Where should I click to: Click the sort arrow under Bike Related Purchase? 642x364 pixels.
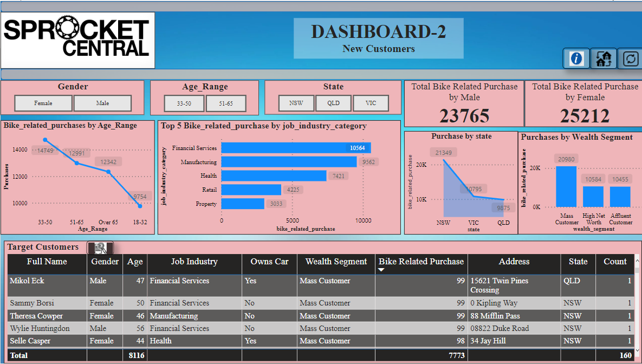coord(381,270)
